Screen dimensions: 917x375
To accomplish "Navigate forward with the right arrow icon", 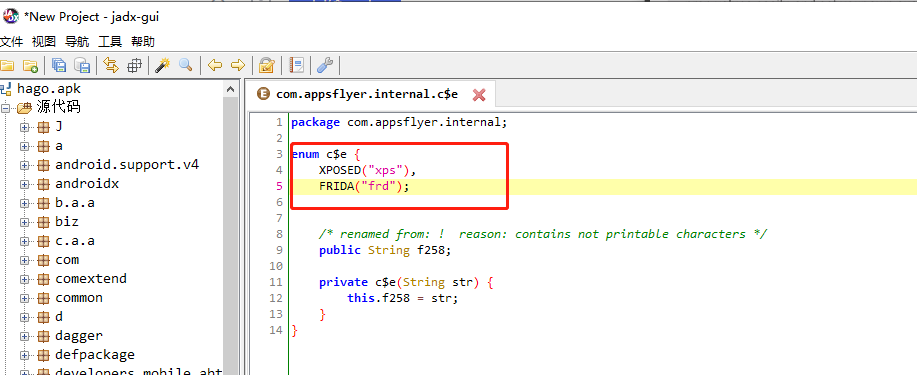I will 237,65.
